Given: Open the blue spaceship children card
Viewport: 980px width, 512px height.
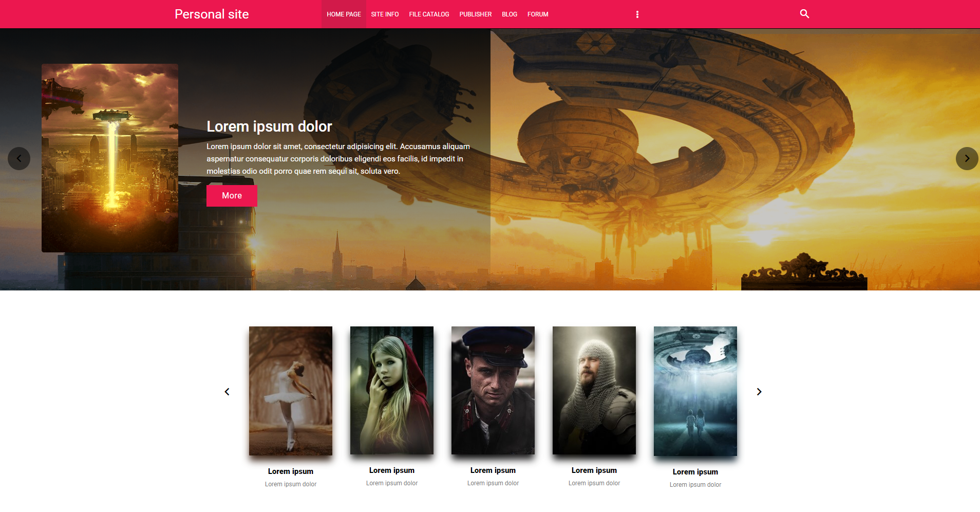Looking at the screenshot, I should click(695, 391).
